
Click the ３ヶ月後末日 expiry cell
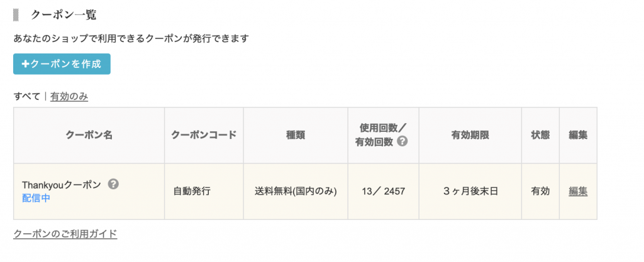(470, 192)
